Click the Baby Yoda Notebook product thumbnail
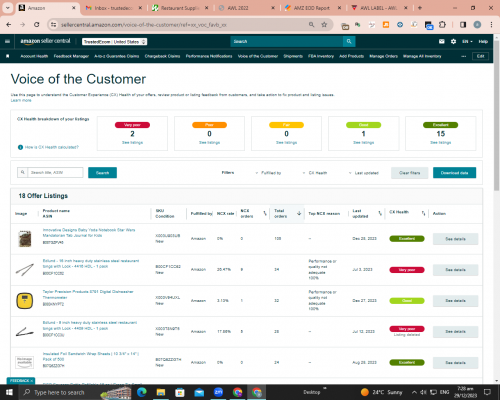 click(x=25, y=239)
